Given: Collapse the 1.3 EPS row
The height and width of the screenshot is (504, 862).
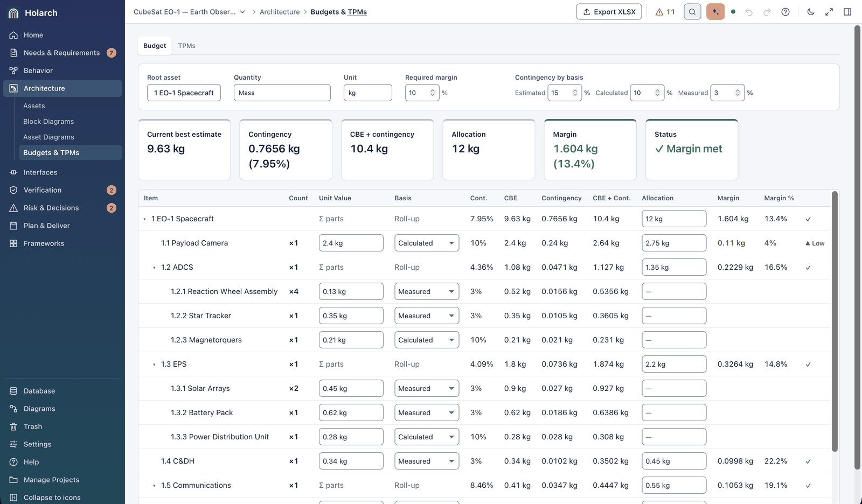Looking at the screenshot, I should (x=154, y=365).
